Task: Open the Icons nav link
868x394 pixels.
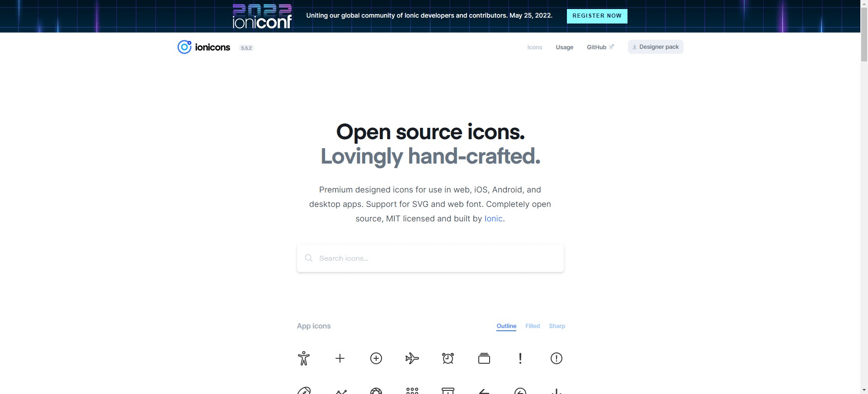Action: 535,47
